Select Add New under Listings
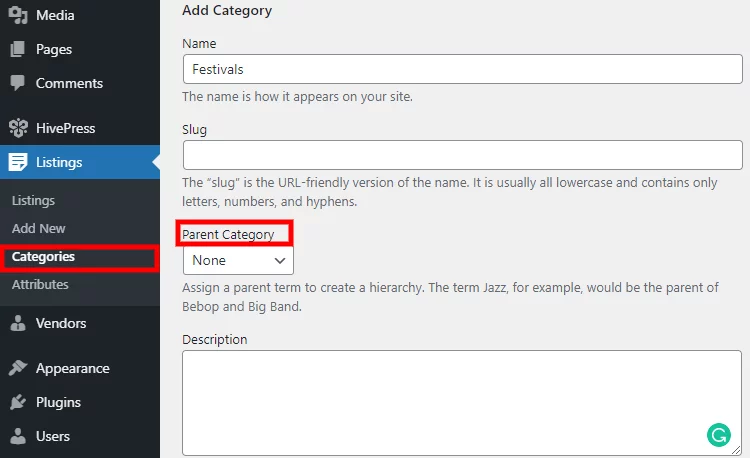This screenshot has height=458, width=750. pos(39,229)
